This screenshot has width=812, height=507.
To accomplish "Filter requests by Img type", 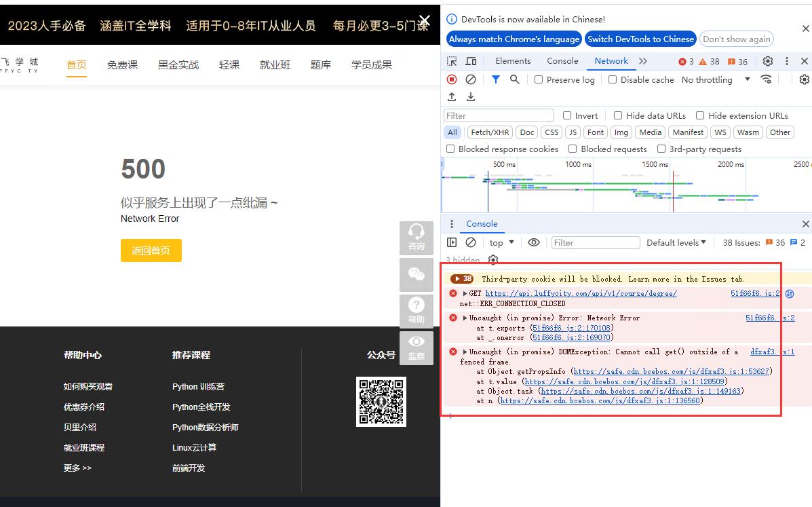I will click(x=621, y=132).
